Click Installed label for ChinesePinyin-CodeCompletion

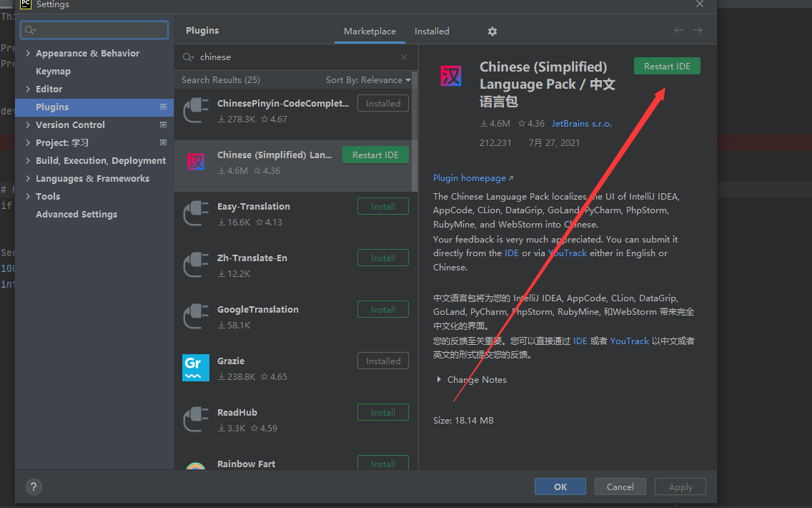click(382, 103)
